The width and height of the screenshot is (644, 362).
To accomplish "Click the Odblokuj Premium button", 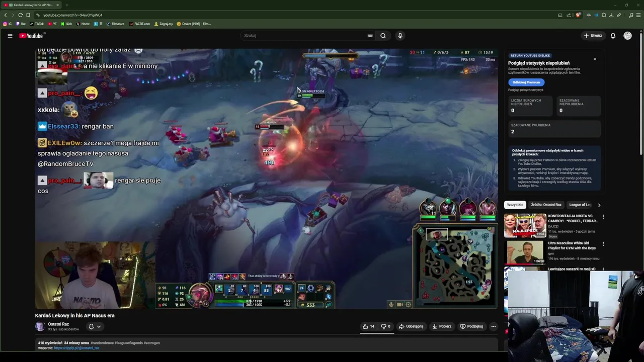I will coord(526,82).
